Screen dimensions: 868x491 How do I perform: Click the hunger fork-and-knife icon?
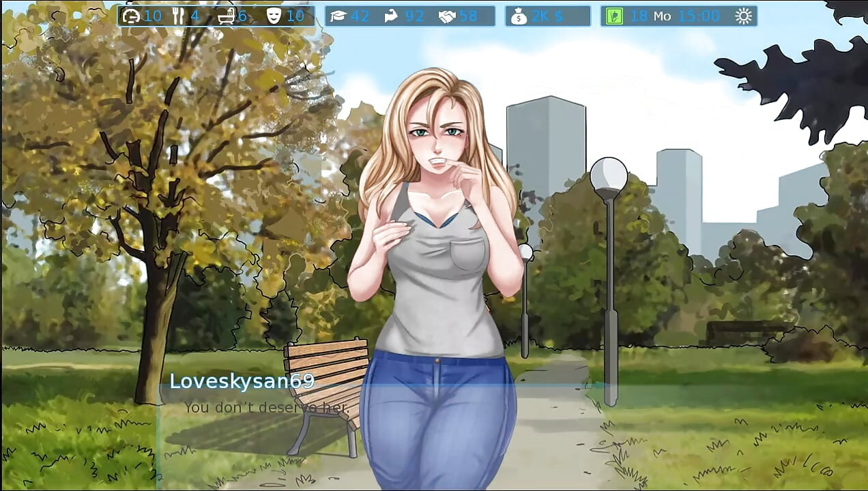[178, 16]
